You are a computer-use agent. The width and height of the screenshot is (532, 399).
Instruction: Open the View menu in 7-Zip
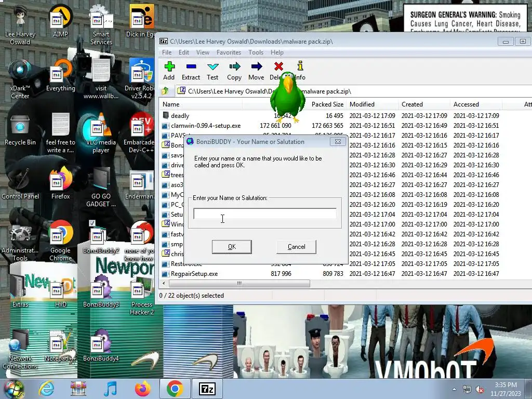pyautogui.click(x=203, y=52)
